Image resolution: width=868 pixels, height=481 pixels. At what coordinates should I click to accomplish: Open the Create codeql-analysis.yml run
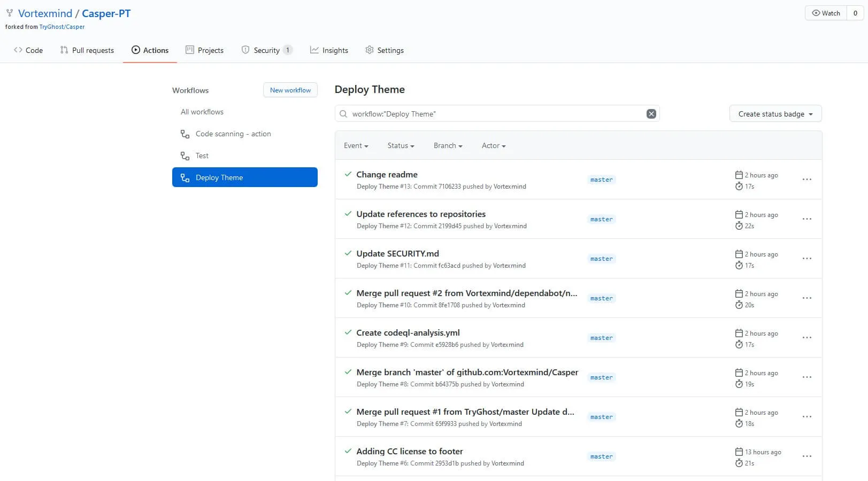pyautogui.click(x=408, y=332)
